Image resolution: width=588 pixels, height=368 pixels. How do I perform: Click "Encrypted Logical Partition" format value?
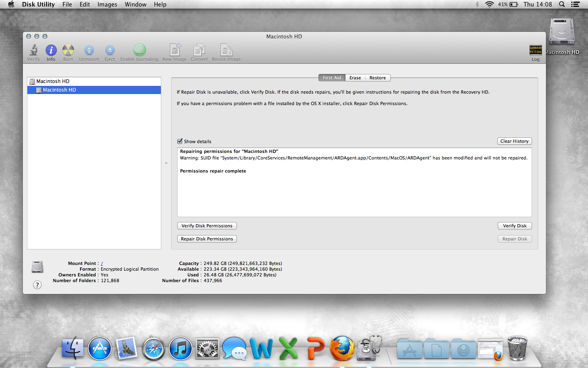130,269
